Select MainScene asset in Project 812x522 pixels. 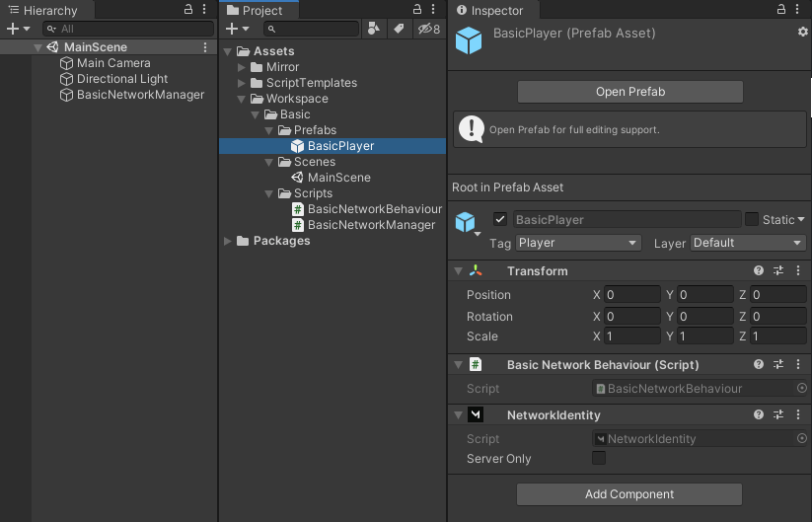332,178
